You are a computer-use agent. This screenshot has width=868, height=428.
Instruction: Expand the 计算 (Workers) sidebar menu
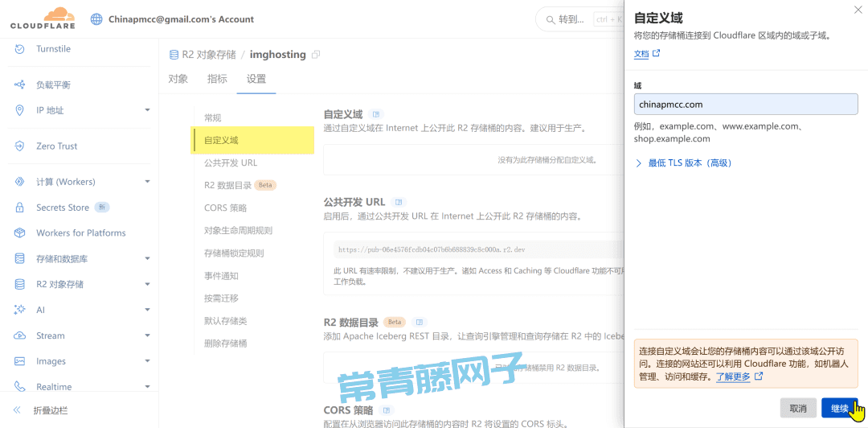(x=147, y=182)
